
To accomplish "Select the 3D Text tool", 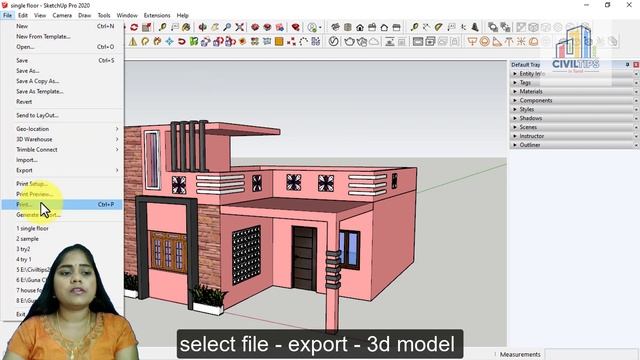I will (x=475, y=27).
